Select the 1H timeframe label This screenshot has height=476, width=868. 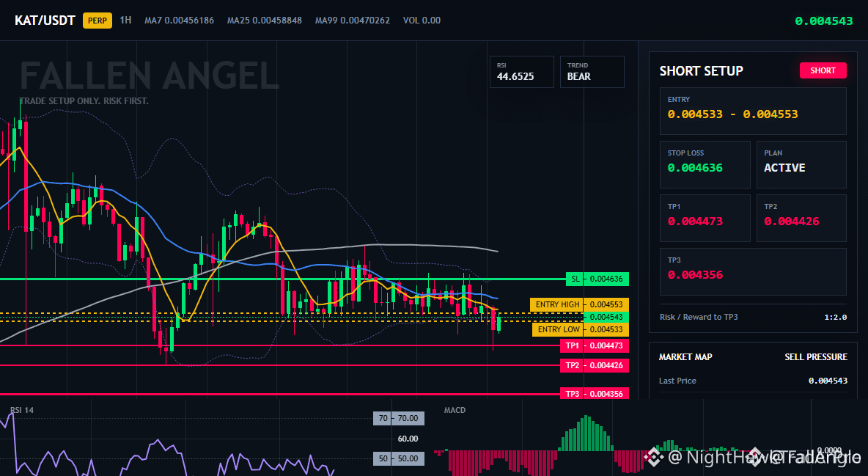click(125, 20)
